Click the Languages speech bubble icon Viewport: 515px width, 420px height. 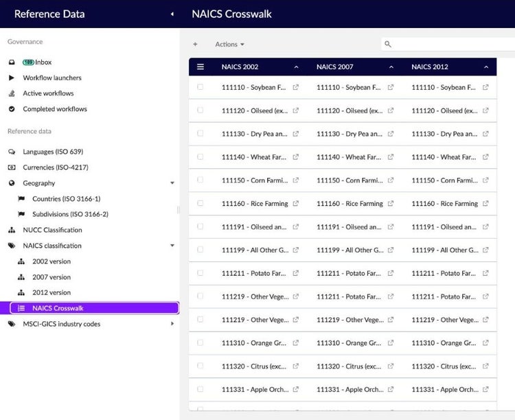click(12, 152)
